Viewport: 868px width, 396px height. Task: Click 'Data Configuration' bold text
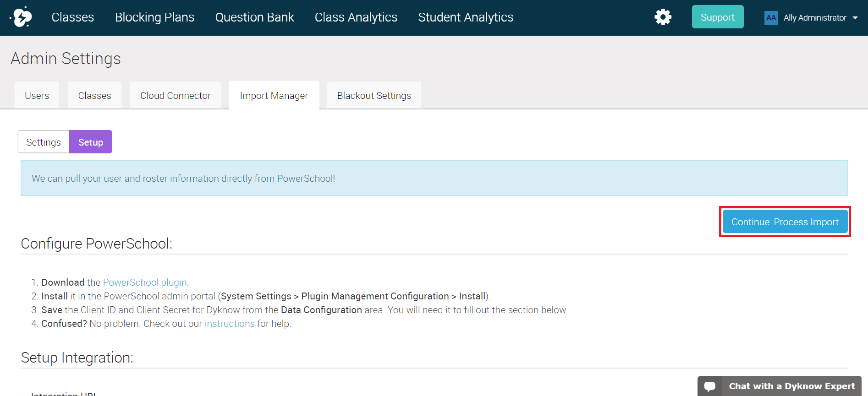[321, 310]
